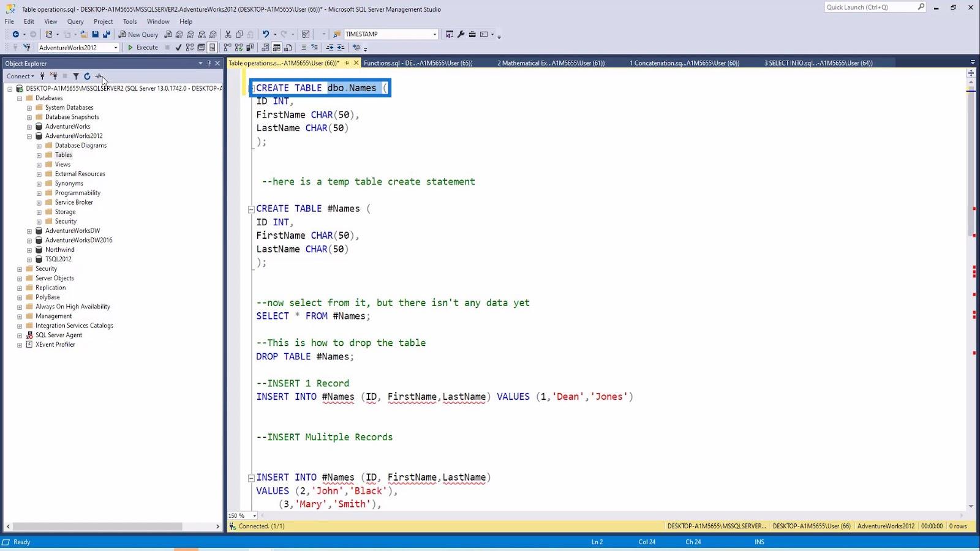Click the Activity Monitor icon in Object Explorer

click(x=99, y=77)
